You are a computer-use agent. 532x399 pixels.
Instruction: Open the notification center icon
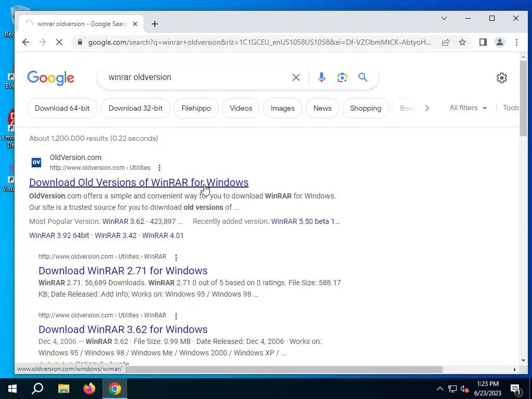(x=515, y=389)
